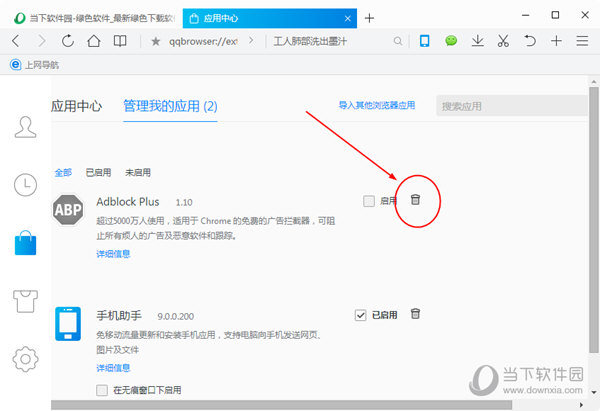600x411 pixels.
Task: Open the browser main menu hamburger icon
Action: (x=582, y=41)
